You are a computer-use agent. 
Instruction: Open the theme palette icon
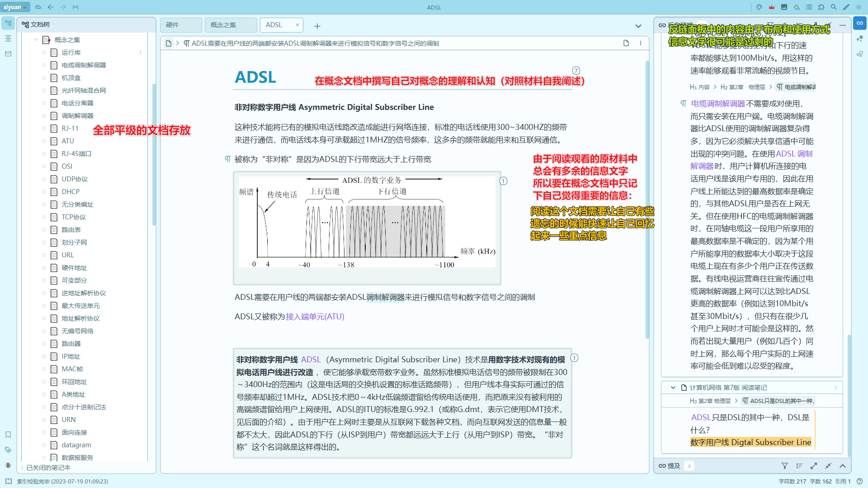(759, 7)
